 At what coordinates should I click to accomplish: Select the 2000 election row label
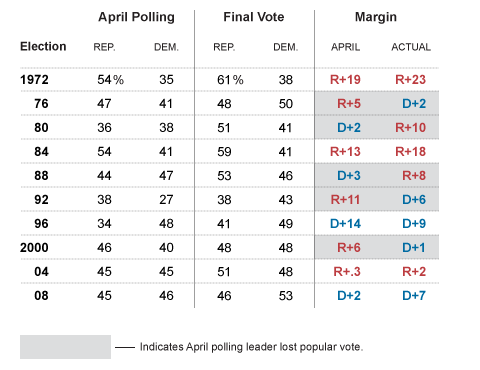point(34,248)
